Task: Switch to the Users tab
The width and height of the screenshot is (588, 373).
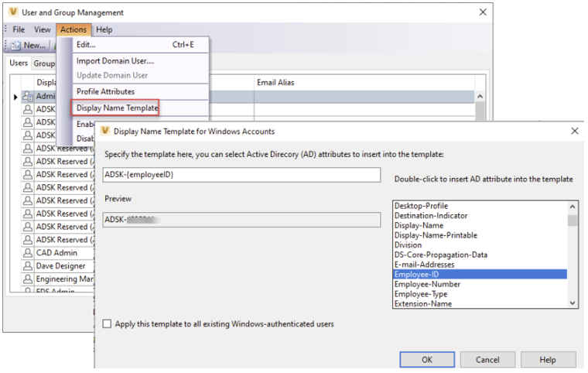Action: pos(19,63)
